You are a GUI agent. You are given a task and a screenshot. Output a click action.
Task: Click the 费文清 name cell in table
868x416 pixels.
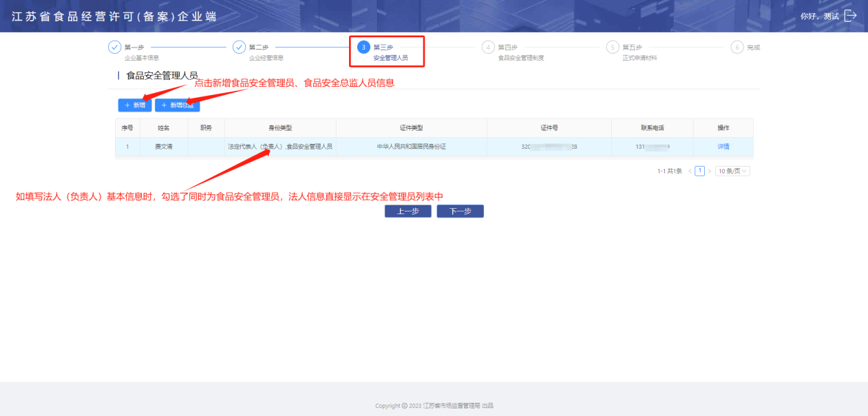pos(163,147)
